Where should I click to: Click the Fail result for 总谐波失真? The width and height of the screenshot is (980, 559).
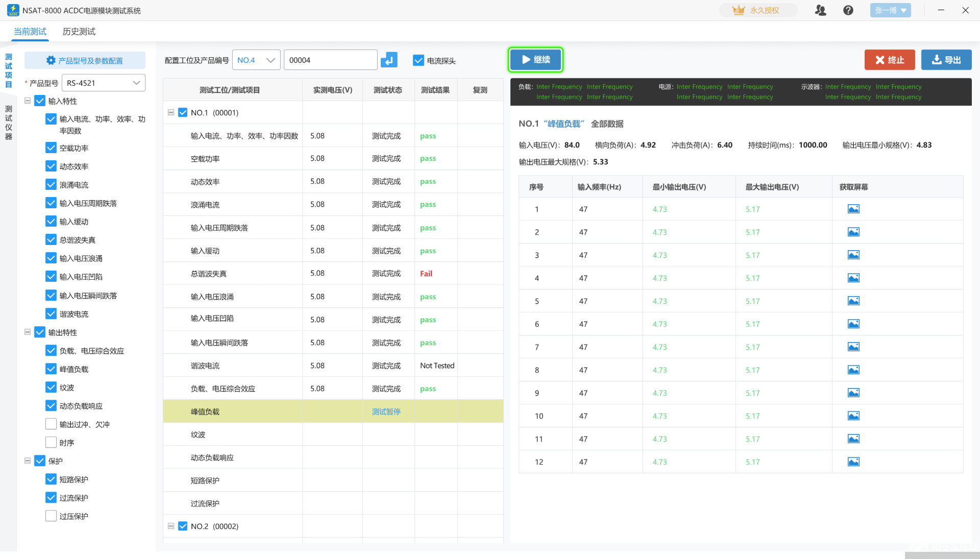click(426, 274)
